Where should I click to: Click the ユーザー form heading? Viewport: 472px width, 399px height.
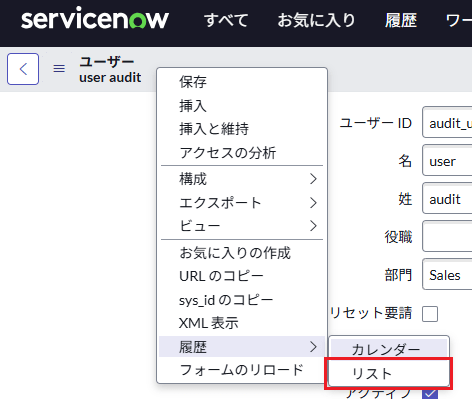pyautogui.click(x=107, y=62)
